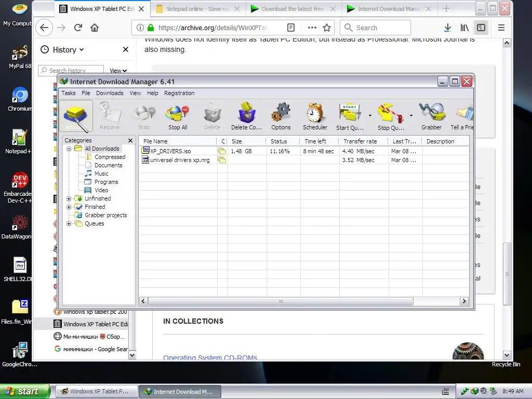Open the Tasks menu in IDM
The image size is (532, 399).
coord(68,93)
